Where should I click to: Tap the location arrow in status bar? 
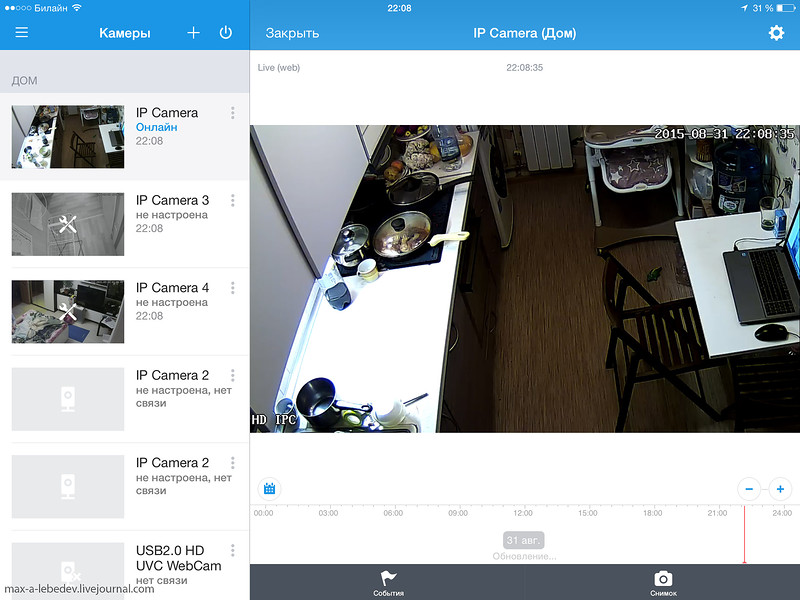click(744, 8)
